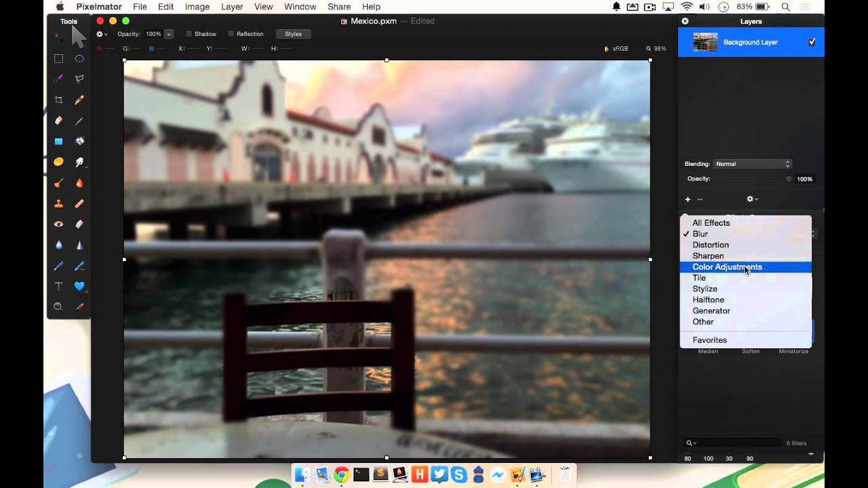Viewport: 868px width, 488px height.
Task: Select the Pencil tool in Tools palette
Action: pyautogui.click(x=79, y=100)
